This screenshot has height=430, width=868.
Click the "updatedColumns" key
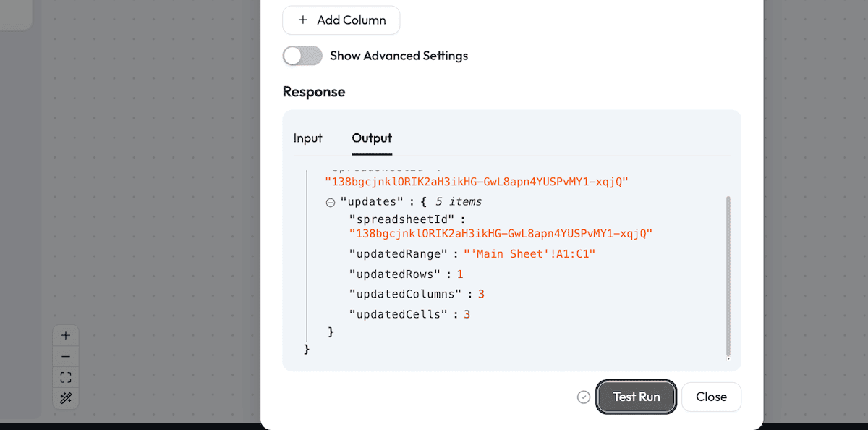(405, 295)
